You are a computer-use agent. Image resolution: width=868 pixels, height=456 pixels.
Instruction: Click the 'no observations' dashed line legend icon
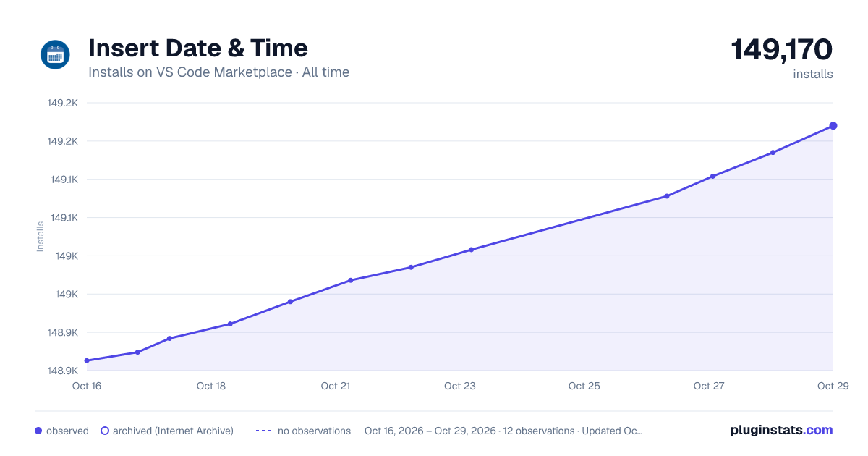tap(263, 431)
